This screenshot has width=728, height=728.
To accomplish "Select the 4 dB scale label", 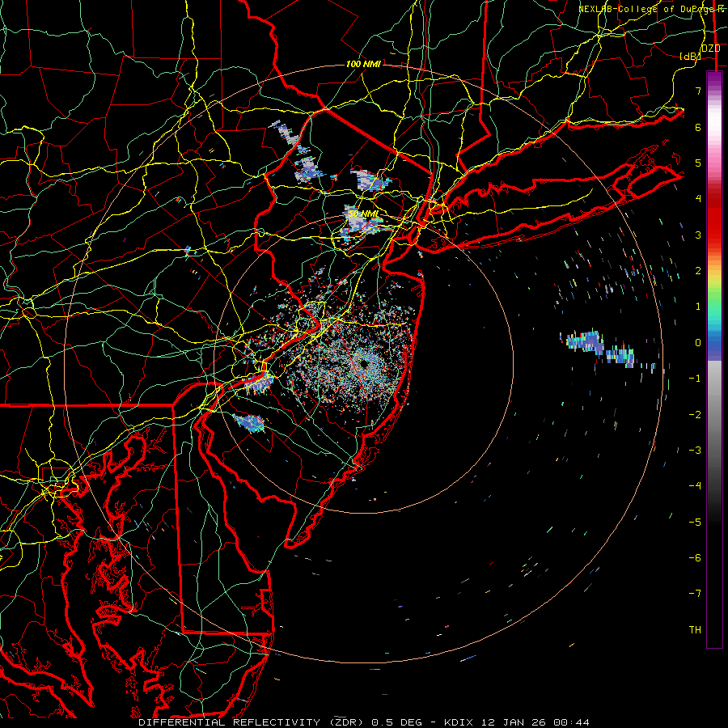I will click(x=698, y=199).
